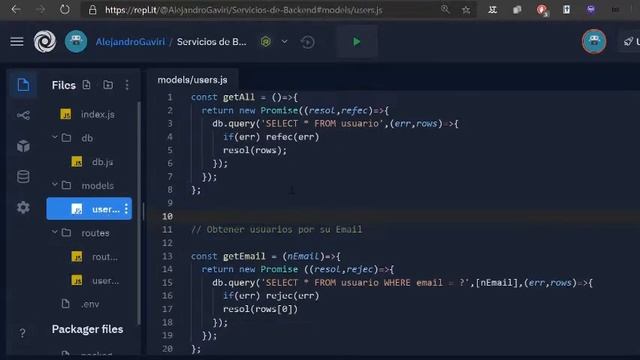Open the account avatar on the top right

click(x=594, y=41)
